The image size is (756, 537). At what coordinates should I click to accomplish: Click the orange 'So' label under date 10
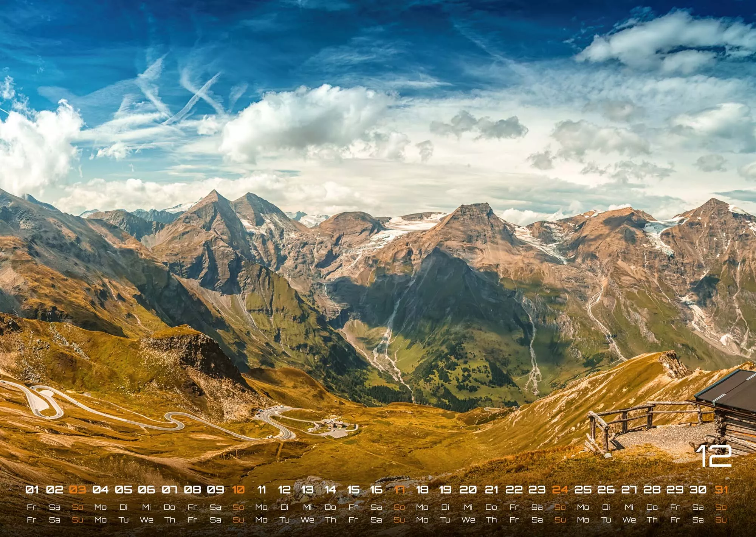click(239, 507)
